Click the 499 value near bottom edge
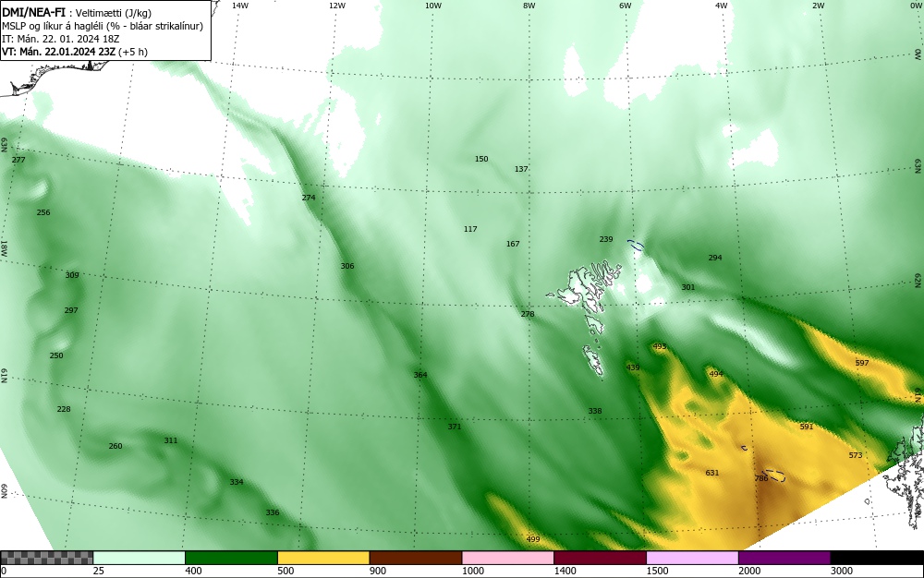924x578 pixels. pos(533,539)
